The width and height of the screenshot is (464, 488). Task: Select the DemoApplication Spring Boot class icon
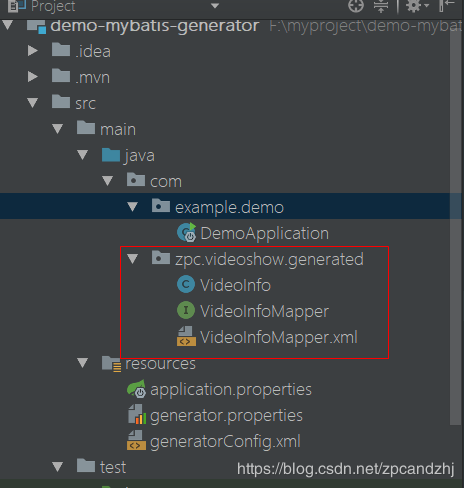click(x=186, y=232)
